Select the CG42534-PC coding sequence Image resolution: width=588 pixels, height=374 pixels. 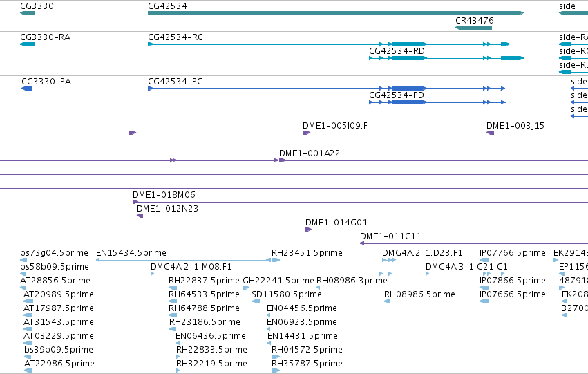[x=327, y=88]
